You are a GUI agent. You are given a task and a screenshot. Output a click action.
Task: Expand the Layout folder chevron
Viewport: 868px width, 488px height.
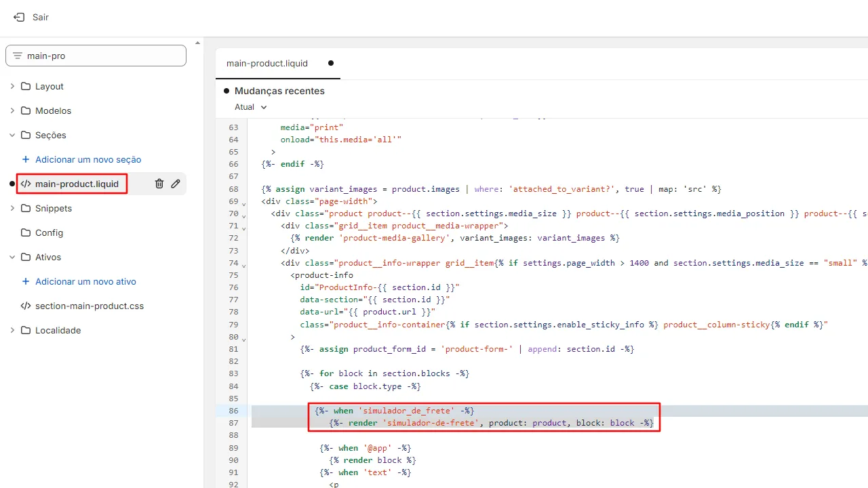12,86
